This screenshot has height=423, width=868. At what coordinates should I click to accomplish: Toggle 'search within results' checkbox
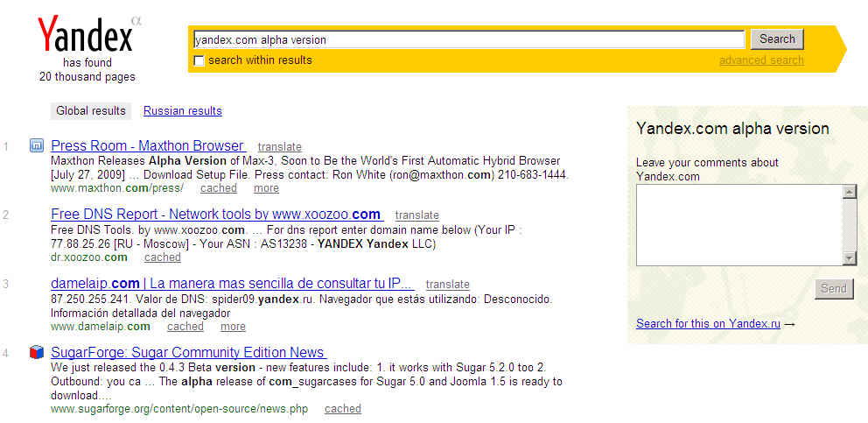click(x=199, y=60)
